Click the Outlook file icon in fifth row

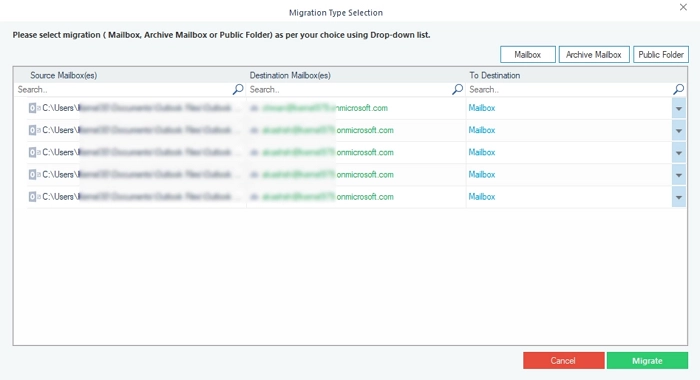point(34,196)
